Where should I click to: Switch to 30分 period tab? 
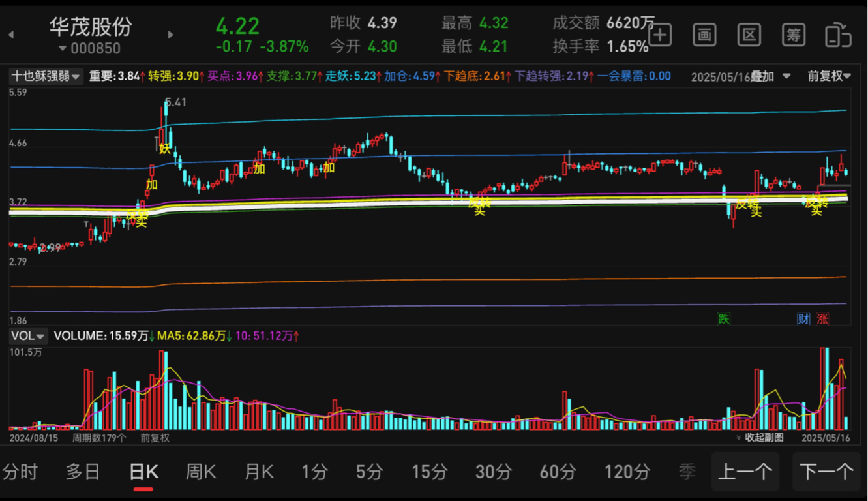click(494, 471)
